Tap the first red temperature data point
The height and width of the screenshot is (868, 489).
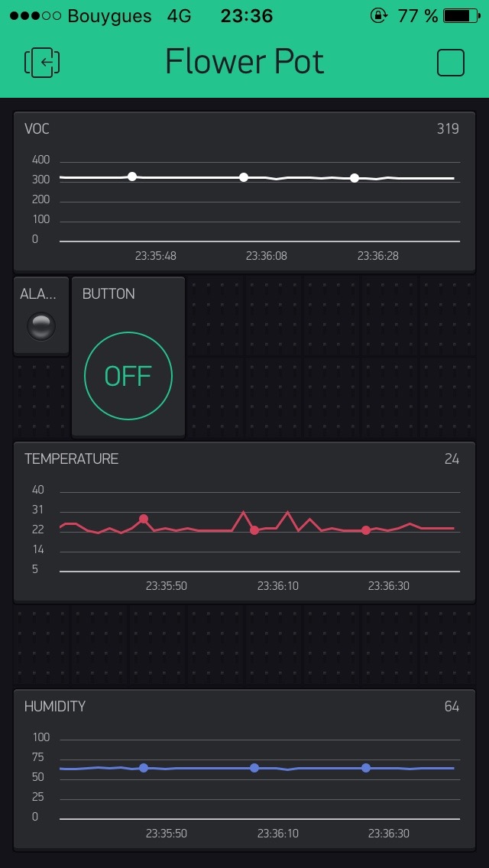(144, 519)
